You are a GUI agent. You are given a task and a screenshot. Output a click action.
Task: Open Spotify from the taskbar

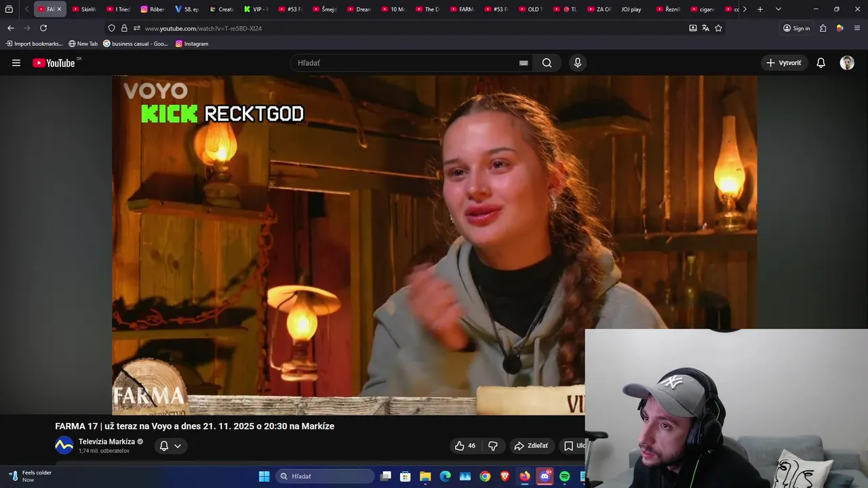tap(565, 476)
